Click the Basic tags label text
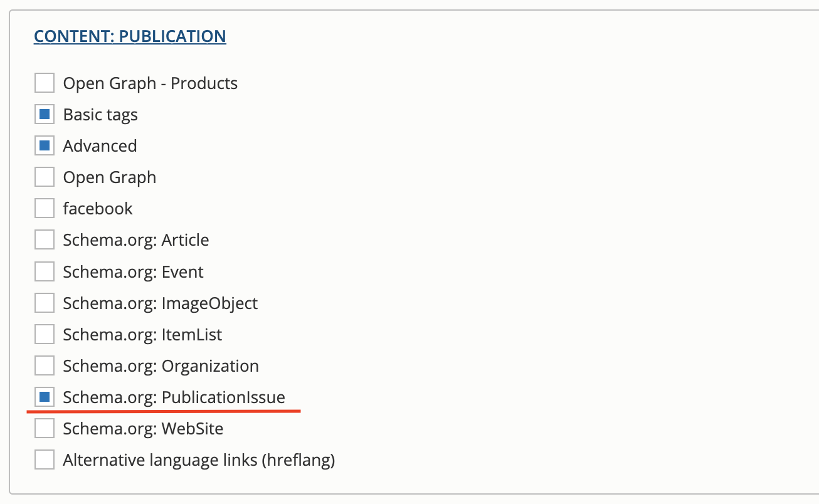This screenshot has height=504, width=819. [x=100, y=114]
